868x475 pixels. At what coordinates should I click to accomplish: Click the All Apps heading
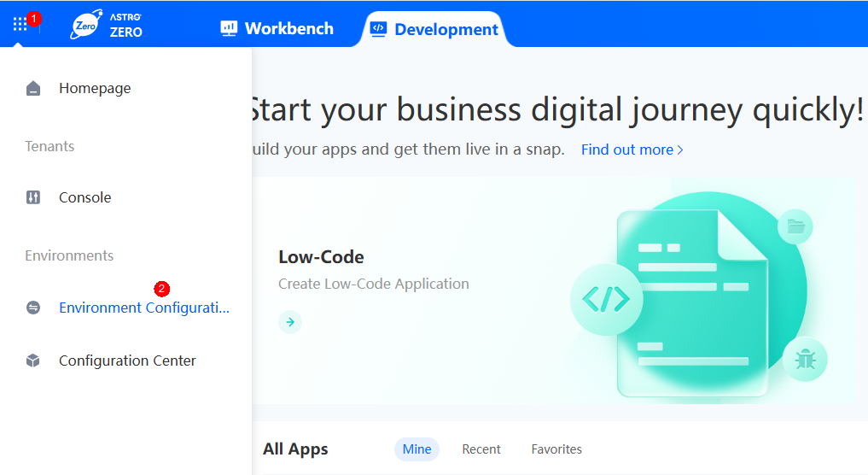pos(295,449)
